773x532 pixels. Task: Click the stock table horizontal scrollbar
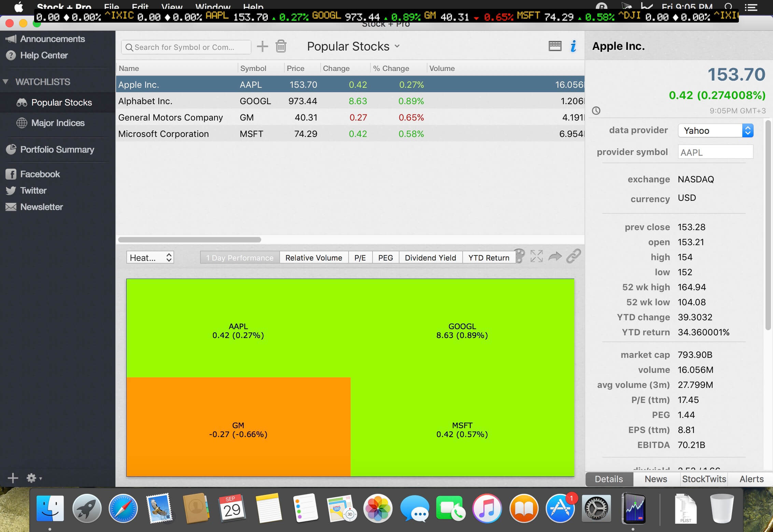coord(189,240)
